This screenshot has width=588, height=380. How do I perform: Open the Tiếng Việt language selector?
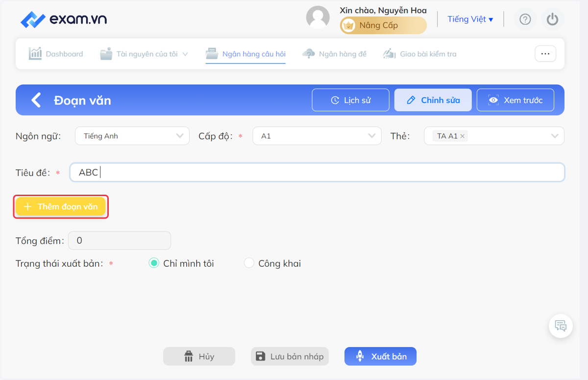pos(470,19)
